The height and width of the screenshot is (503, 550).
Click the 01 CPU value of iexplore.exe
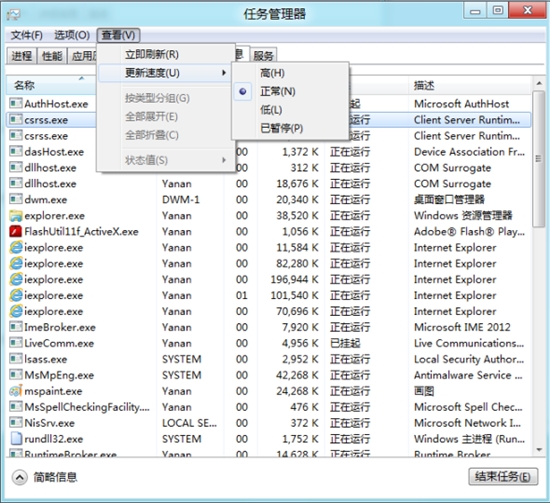click(x=242, y=295)
